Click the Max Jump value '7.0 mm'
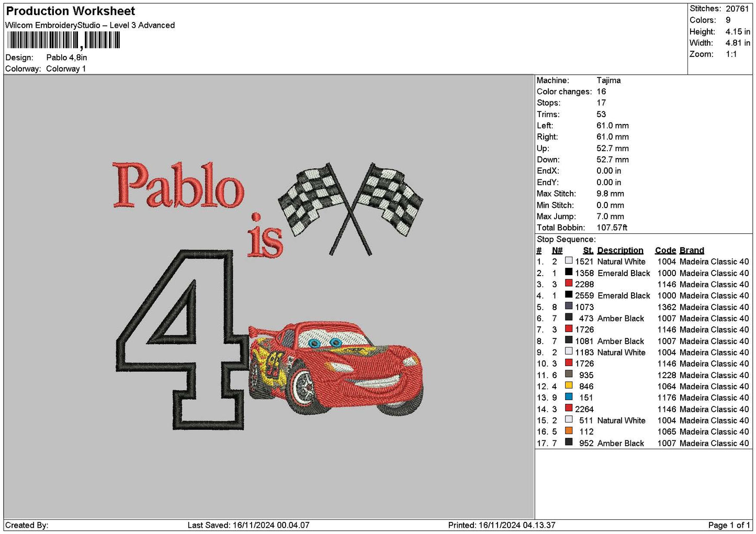Image resolution: width=756 pixels, height=534 pixels. click(x=610, y=217)
